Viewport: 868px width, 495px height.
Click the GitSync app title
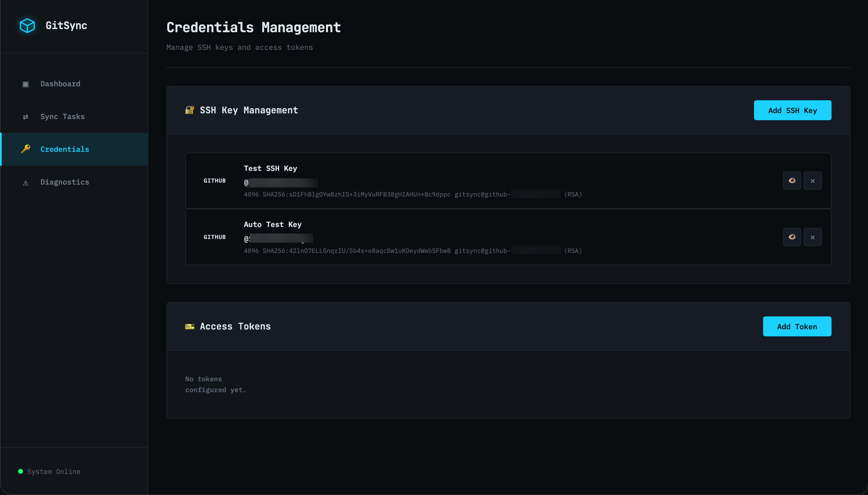(66, 26)
